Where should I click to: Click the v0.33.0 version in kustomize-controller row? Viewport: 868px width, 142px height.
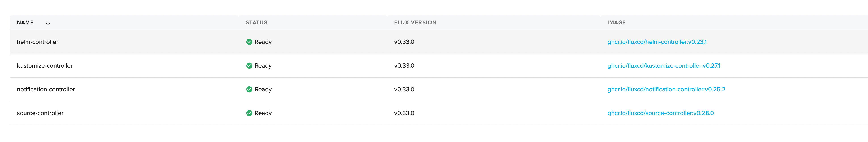(404, 66)
